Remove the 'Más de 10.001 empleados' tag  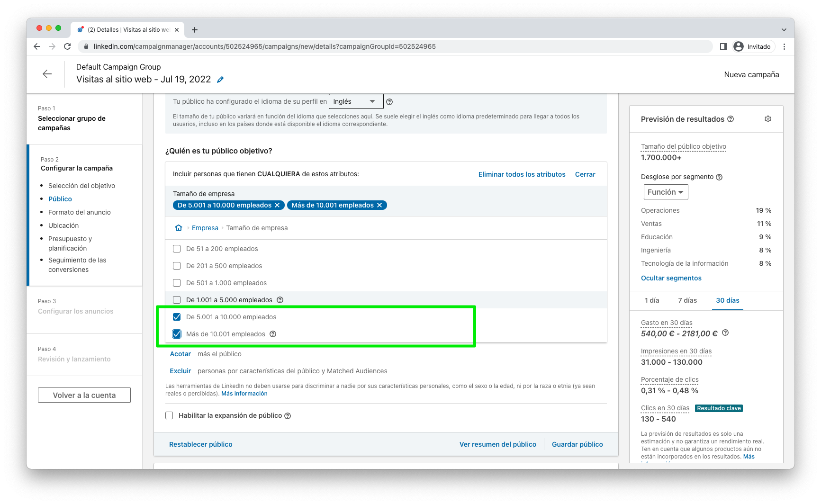tap(379, 205)
